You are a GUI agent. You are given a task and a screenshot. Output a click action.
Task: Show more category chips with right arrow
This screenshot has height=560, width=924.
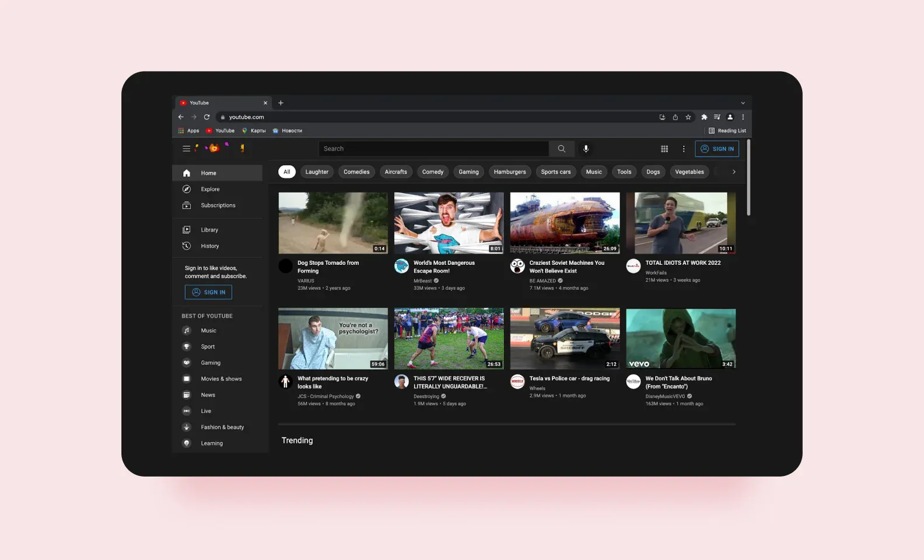(734, 172)
